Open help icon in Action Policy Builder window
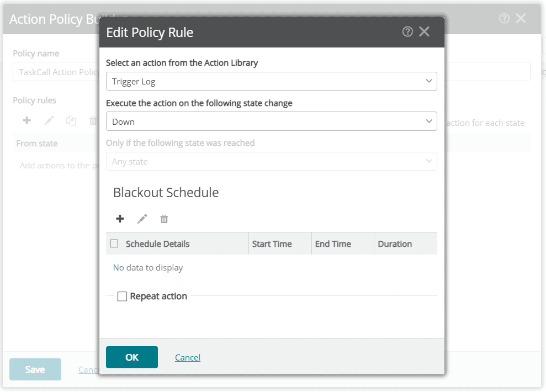 [504, 18]
